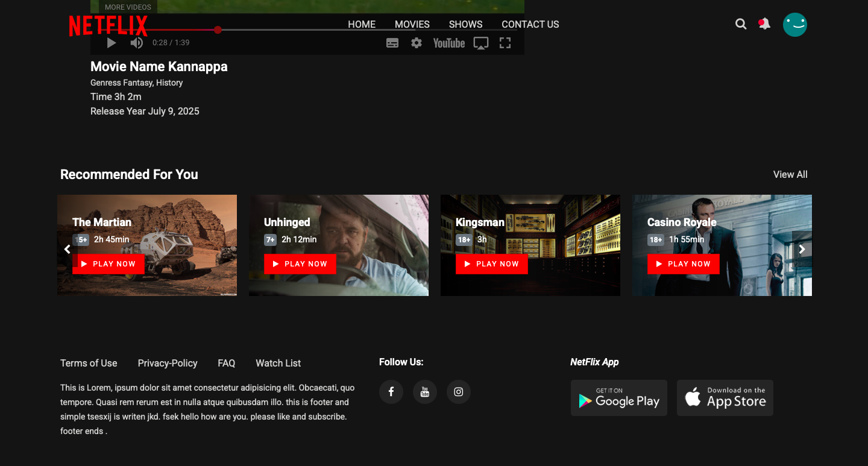Viewport: 868px width, 466px height.
Task: Open the video player settings gear
Action: 416,43
